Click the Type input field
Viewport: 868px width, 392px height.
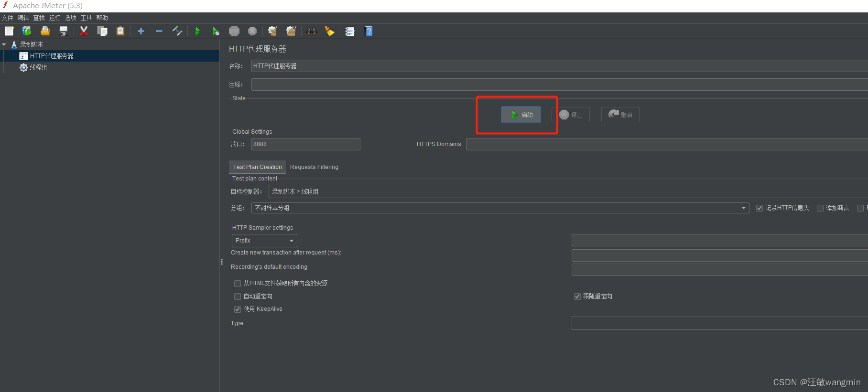pyautogui.click(x=720, y=323)
